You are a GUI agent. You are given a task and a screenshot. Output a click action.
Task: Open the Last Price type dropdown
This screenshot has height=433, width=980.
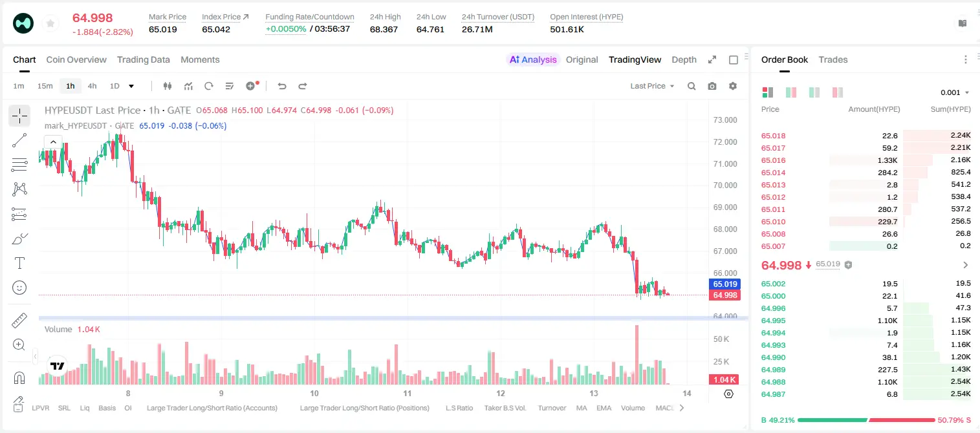pos(652,86)
